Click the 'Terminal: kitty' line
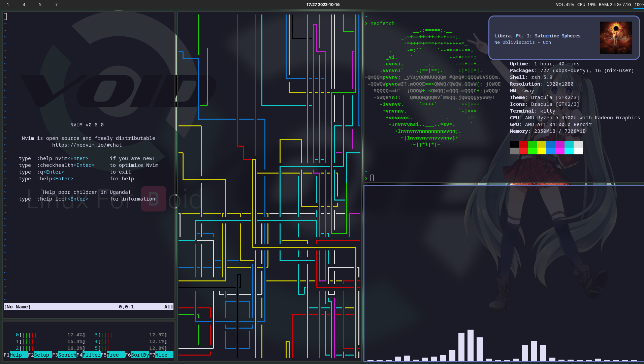The image size is (644, 364). pyautogui.click(x=533, y=111)
